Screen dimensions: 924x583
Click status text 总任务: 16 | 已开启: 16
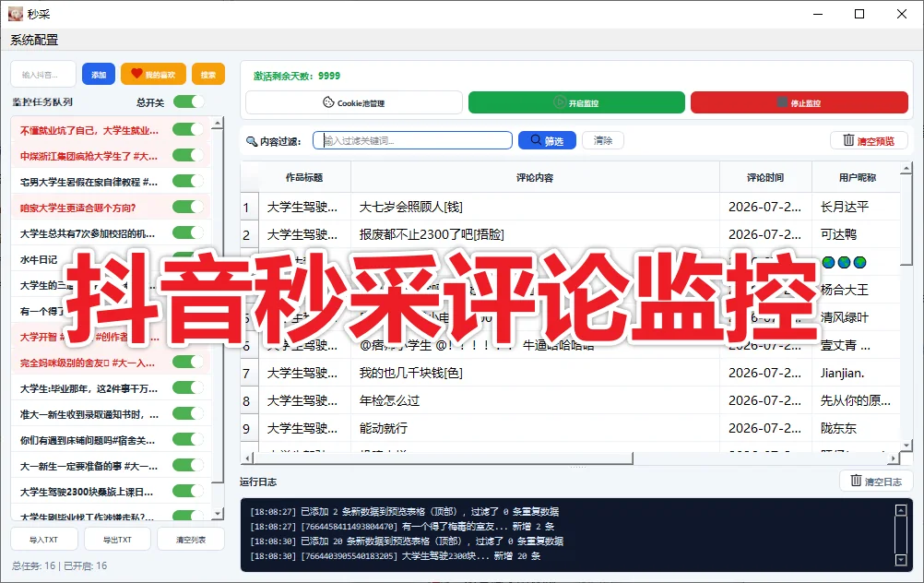click(60, 565)
